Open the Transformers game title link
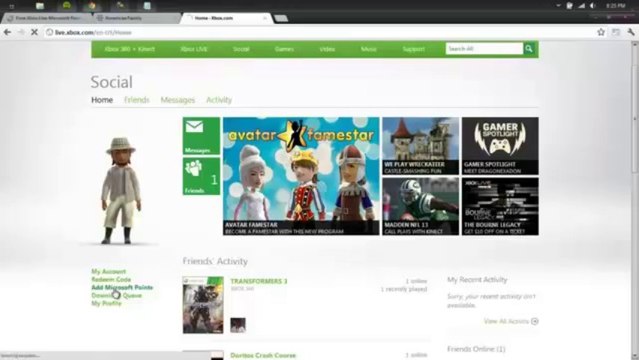This screenshot has height=360, width=639. [x=259, y=281]
